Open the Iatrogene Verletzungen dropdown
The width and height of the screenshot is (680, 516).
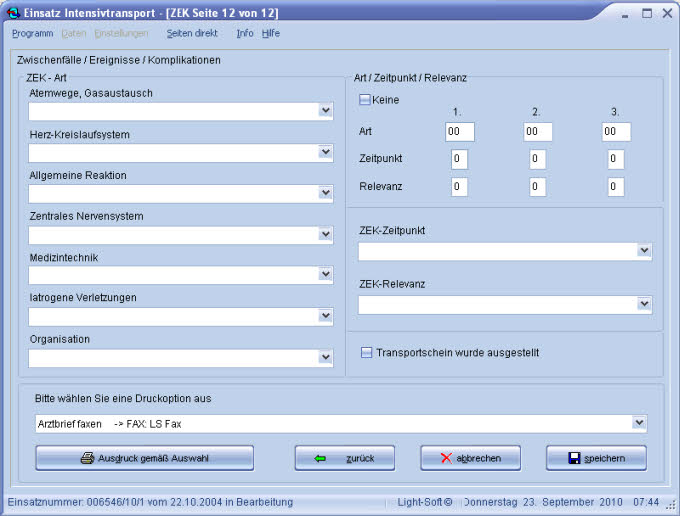(180, 316)
